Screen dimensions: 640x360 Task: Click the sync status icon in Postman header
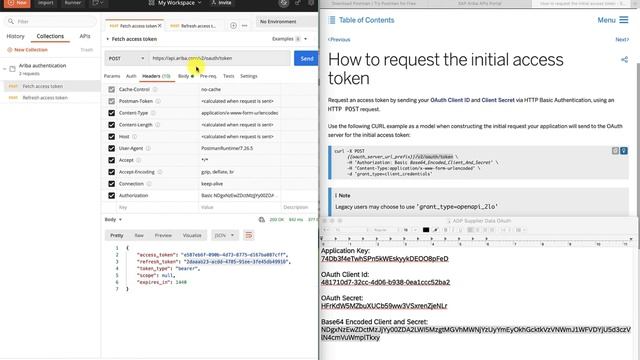point(284,3)
